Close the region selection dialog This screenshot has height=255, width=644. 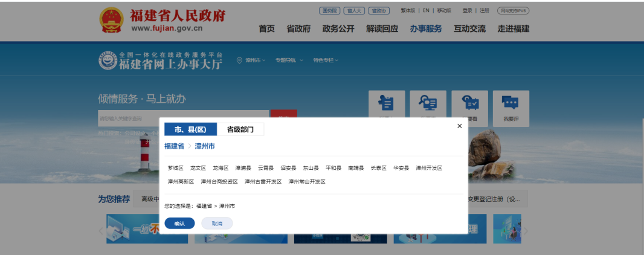(x=460, y=126)
